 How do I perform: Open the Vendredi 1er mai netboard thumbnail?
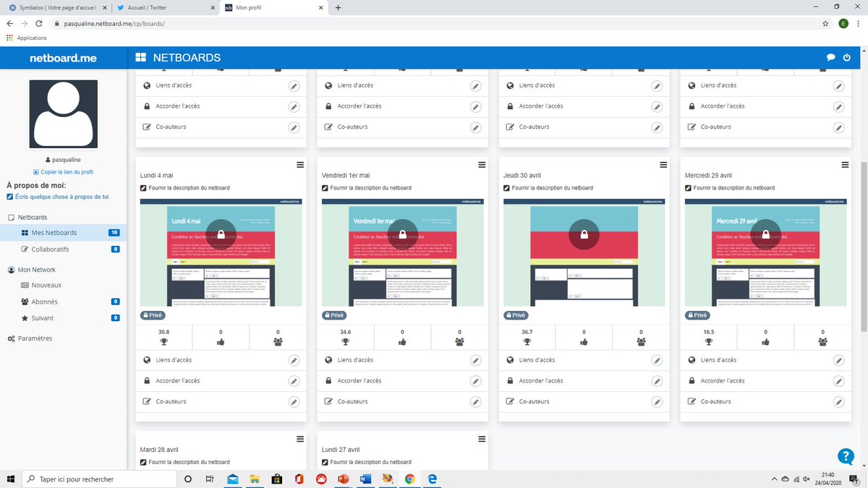[402, 252]
